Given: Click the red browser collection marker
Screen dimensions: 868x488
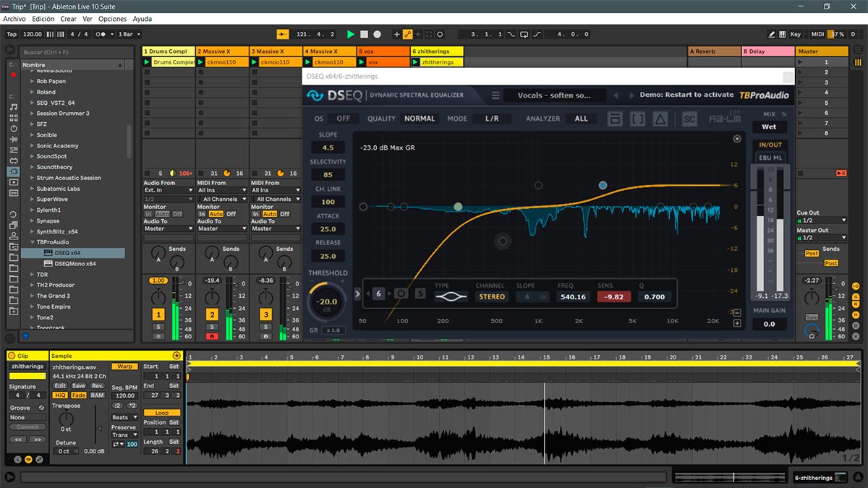Looking at the screenshot, I should coord(13,74).
